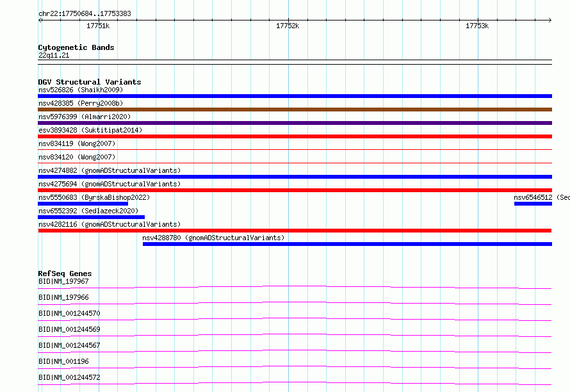
Task: Click the left arrow end of ruler
Action: pos(40,20)
